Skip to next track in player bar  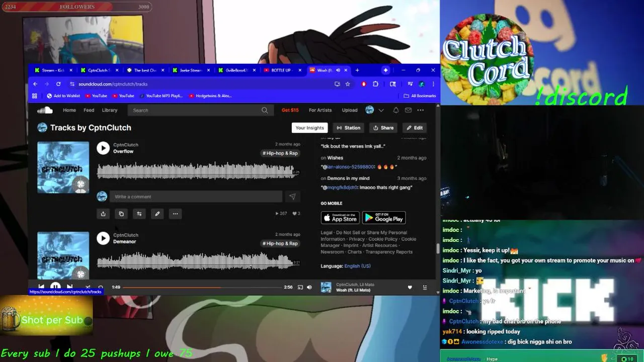[70, 287]
